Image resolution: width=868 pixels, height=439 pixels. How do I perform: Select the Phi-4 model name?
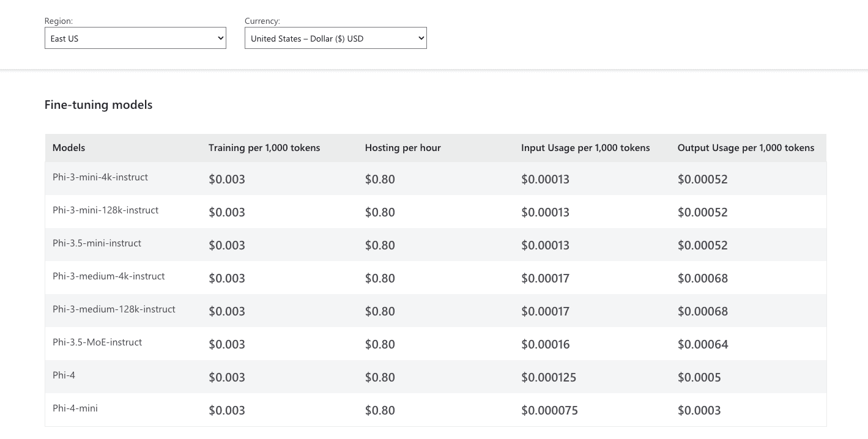click(x=64, y=375)
